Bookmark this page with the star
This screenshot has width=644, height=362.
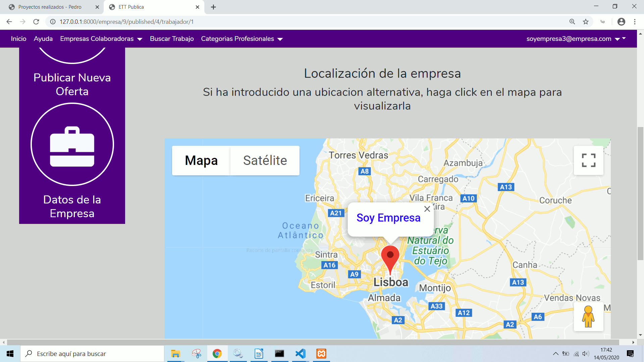point(586,22)
